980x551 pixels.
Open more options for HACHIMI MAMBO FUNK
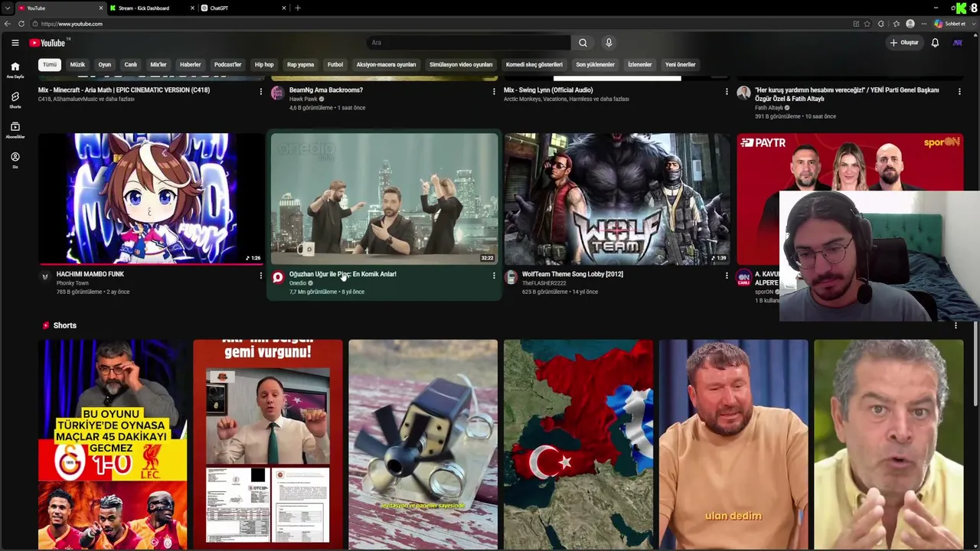[260, 275]
